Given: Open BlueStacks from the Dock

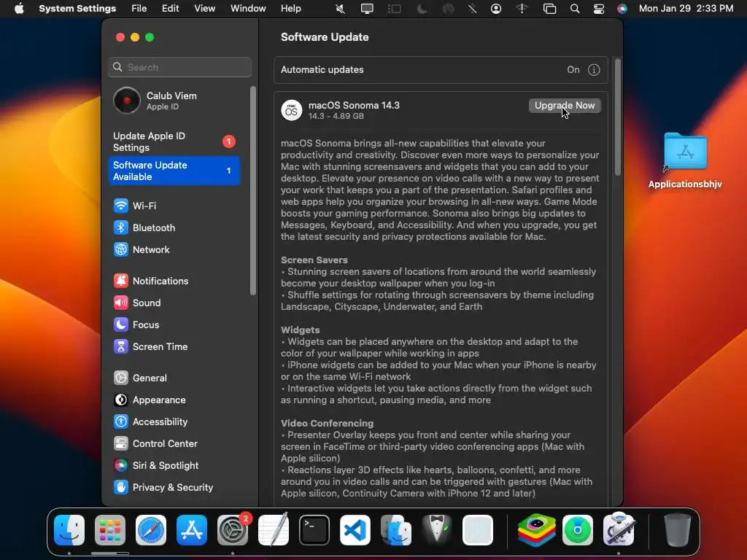Looking at the screenshot, I should [537, 530].
